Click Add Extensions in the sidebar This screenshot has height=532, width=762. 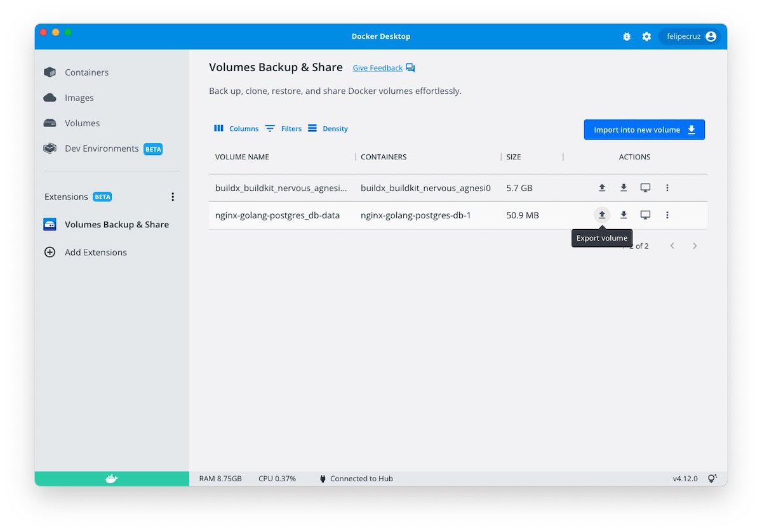click(95, 252)
